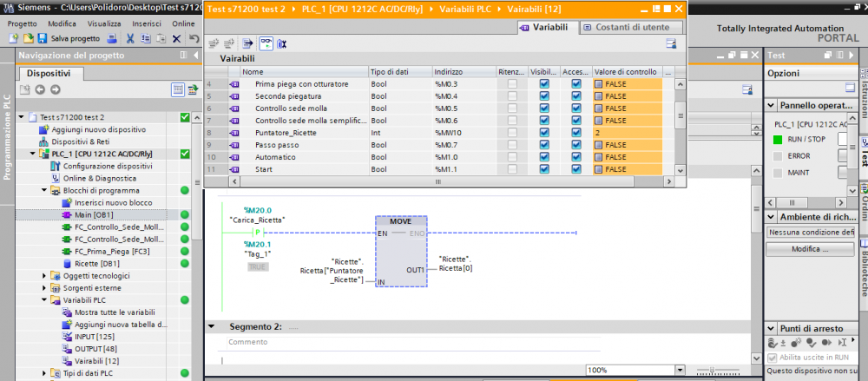Image resolution: width=868 pixels, height=381 pixels.
Task: Click the retain settings icon in Variabili toolbar
Action: (x=282, y=43)
